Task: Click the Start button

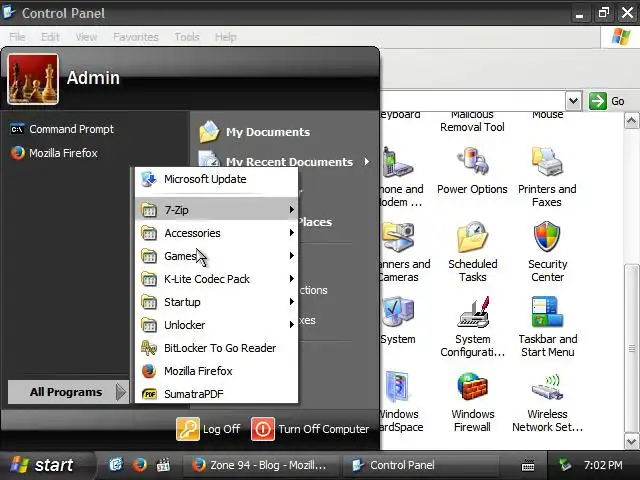Action: [x=45, y=465]
